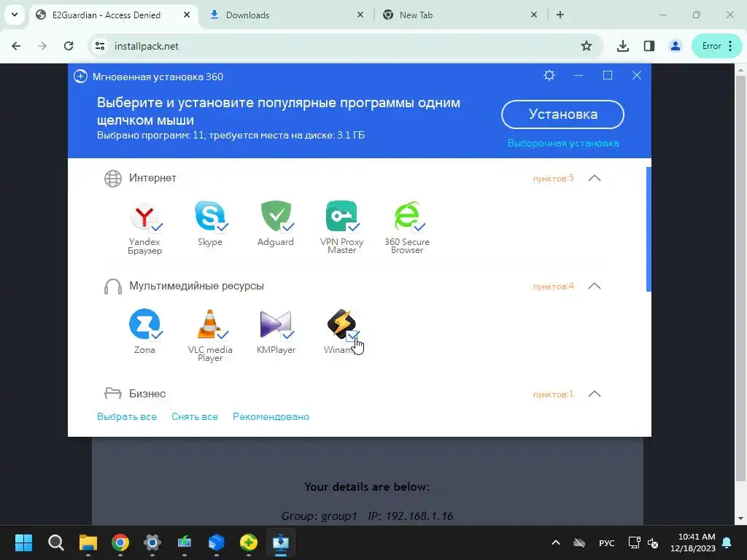Click the VLC media Player cone icon
The width and height of the screenshot is (747, 560).
[209, 324]
